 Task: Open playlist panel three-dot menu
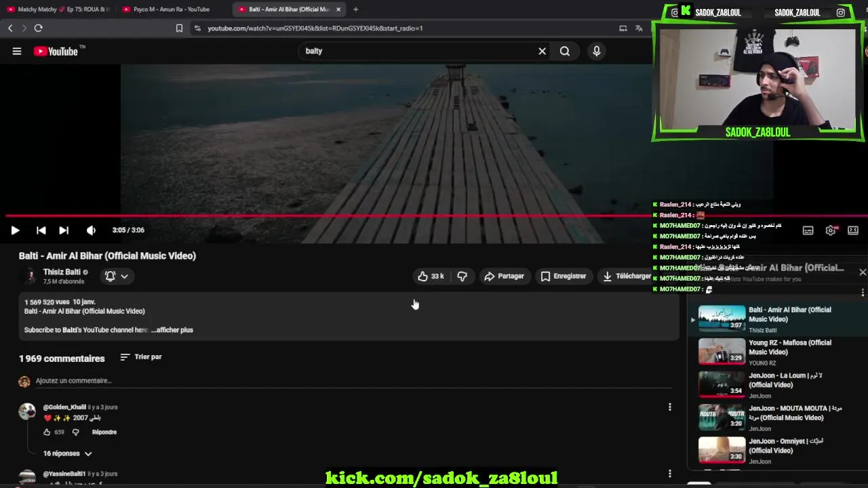[863, 293]
